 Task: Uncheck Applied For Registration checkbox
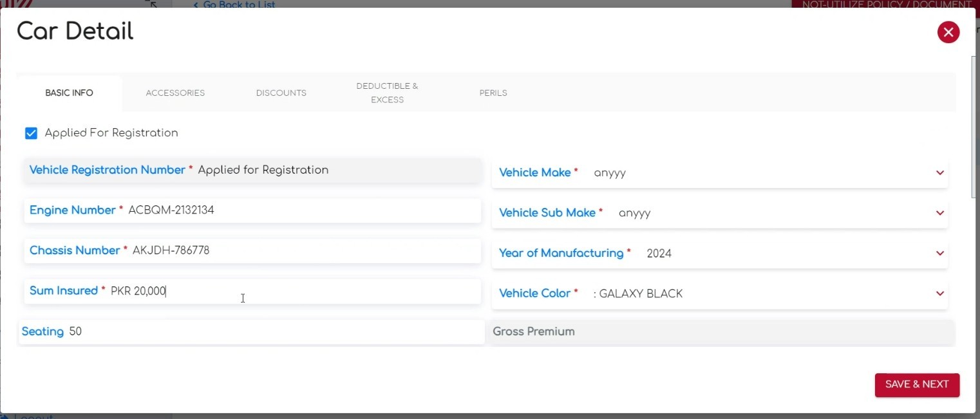pyautogui.click(x=31, y=133)
